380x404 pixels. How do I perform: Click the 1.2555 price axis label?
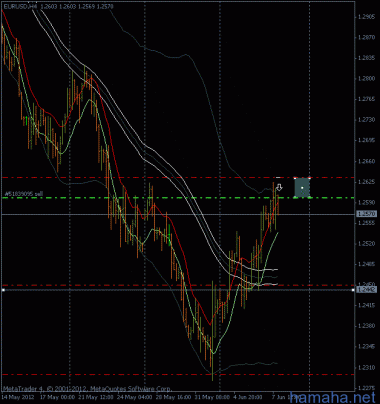tap(366, 223)
